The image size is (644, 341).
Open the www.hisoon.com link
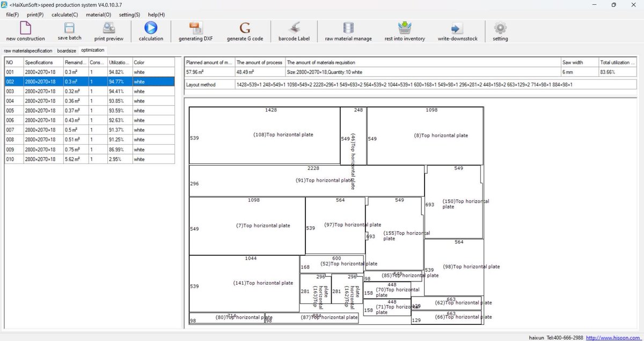(613, 338)
